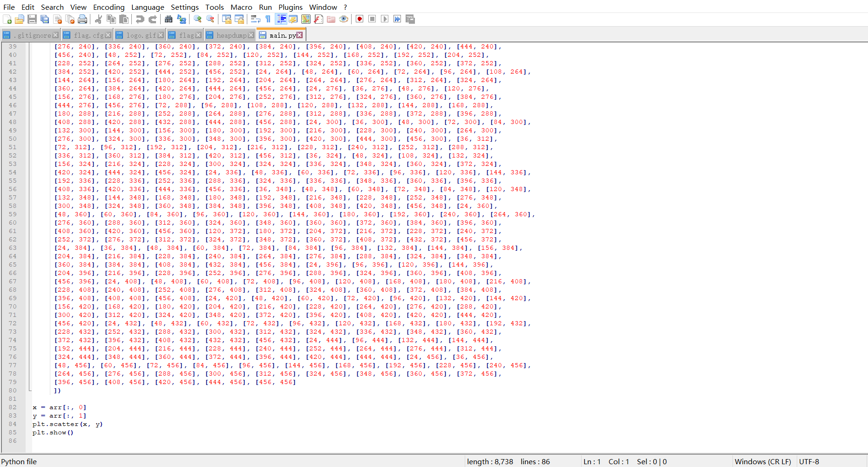Open Folder as Workspace panel

tap(331, 19)
